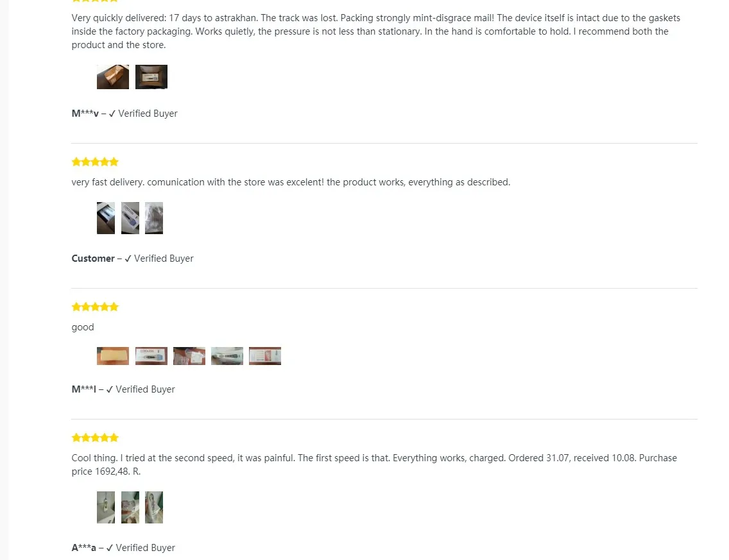This screenshot has height=560, width=729.
Task: Open first photo in the "good" review
Action: 113,356
